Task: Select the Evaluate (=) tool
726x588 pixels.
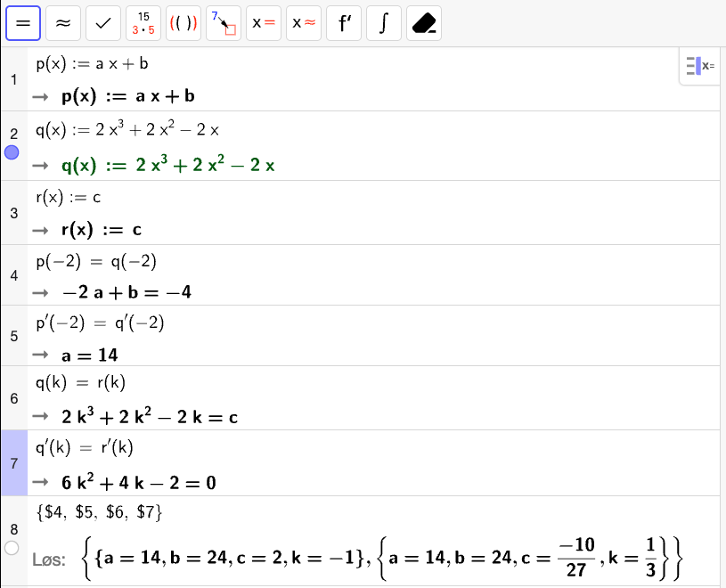Action: (23, 24)
